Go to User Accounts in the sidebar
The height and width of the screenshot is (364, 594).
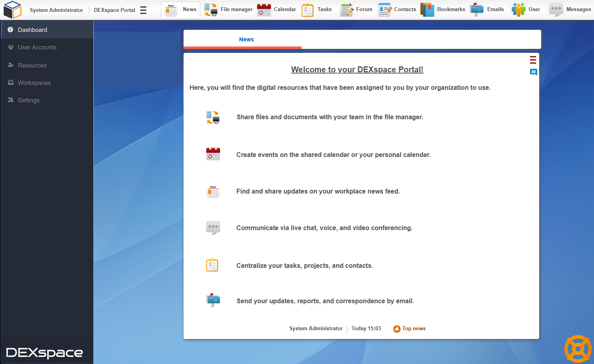pyautogui.click(x=47, y=47)
